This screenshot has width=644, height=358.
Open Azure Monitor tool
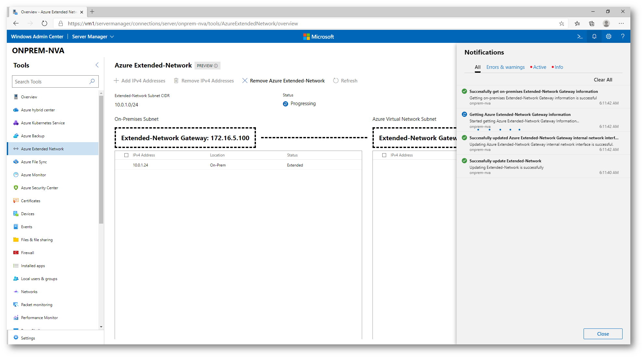click(53, 175)
